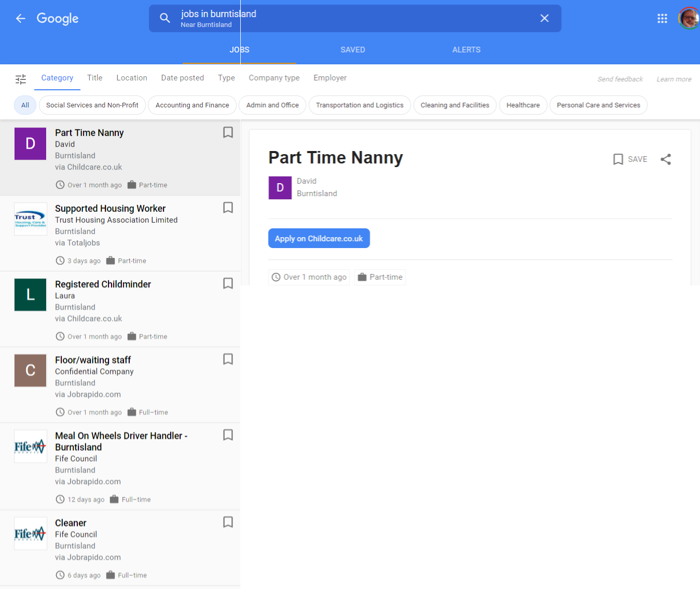Click Part Time Nanny heading in detail
Viewport: 700px width, 589px height.
336,158
